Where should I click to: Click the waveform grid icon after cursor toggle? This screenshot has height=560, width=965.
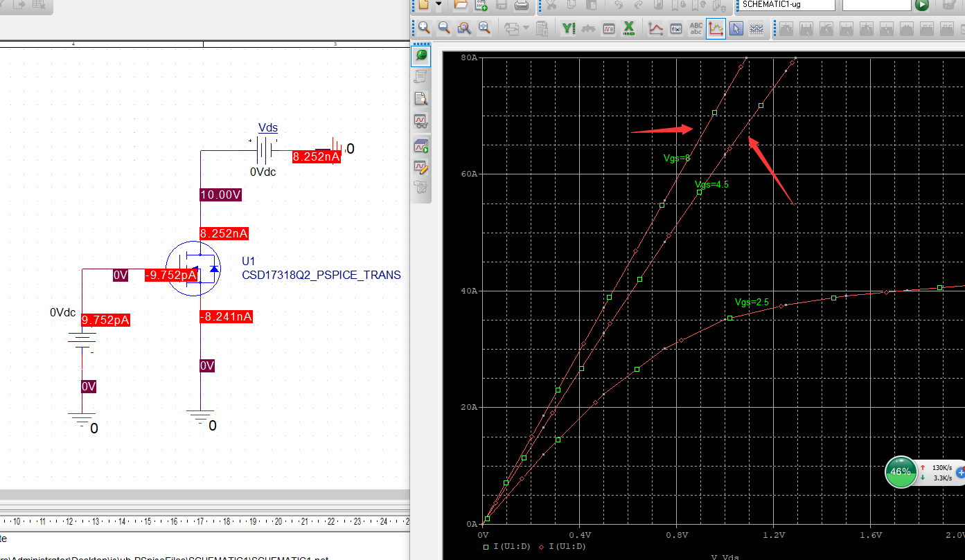(x=756, y=28)
